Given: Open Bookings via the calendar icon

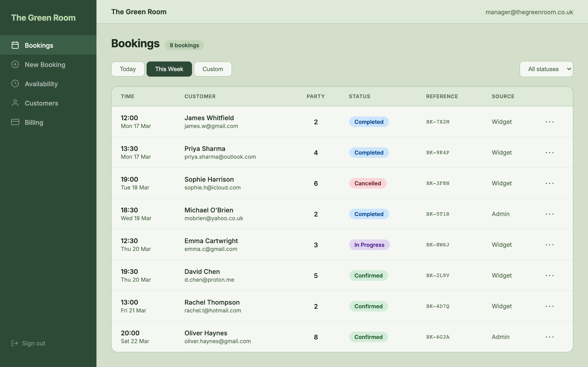Looking at the screenshot, I should [x=15, y=45].
